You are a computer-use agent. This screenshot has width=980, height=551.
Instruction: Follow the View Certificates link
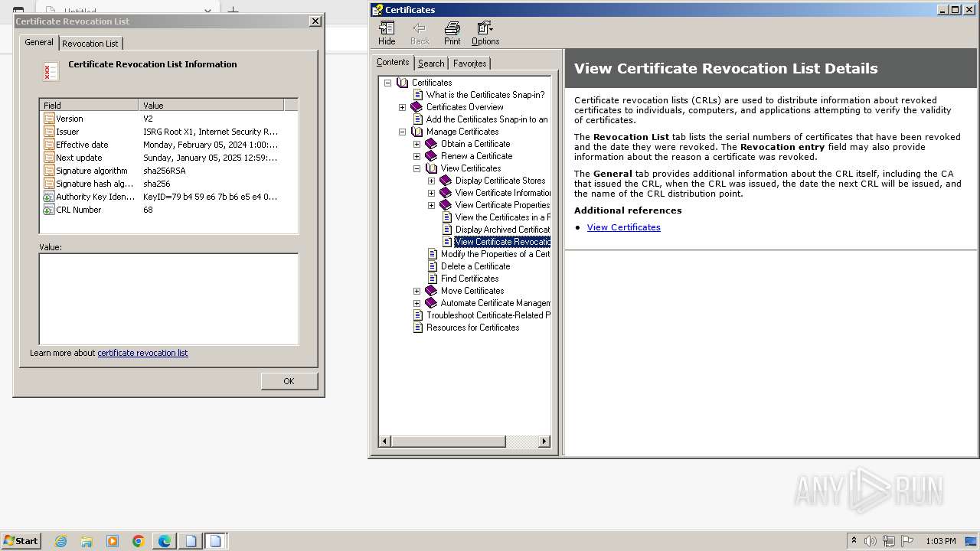coord(623,227)
